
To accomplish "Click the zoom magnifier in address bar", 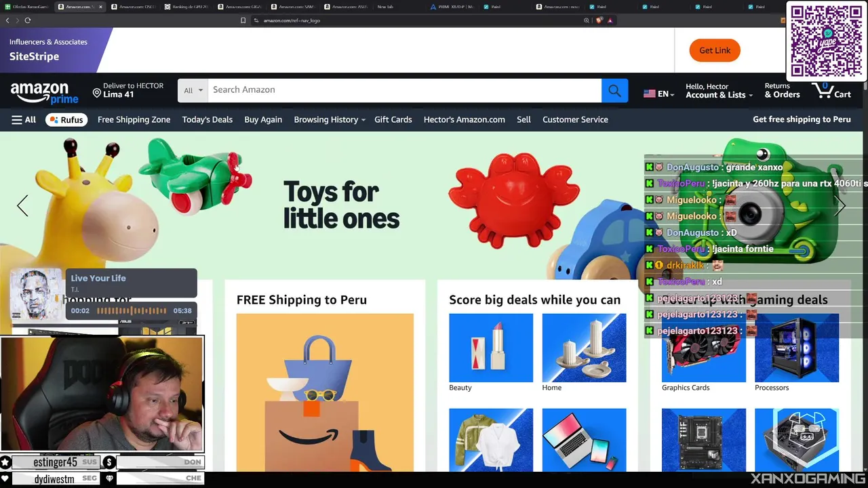I will 587,20.
